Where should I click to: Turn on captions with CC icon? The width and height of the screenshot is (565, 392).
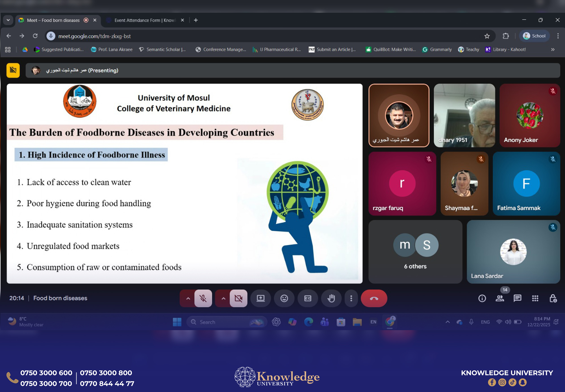308,298
